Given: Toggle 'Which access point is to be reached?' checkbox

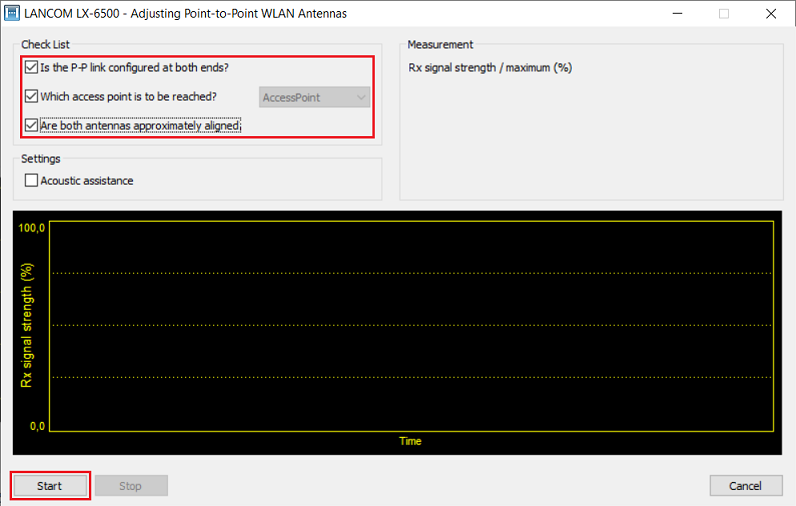Looking at the screenshot, I should click(x=32, y=97).
